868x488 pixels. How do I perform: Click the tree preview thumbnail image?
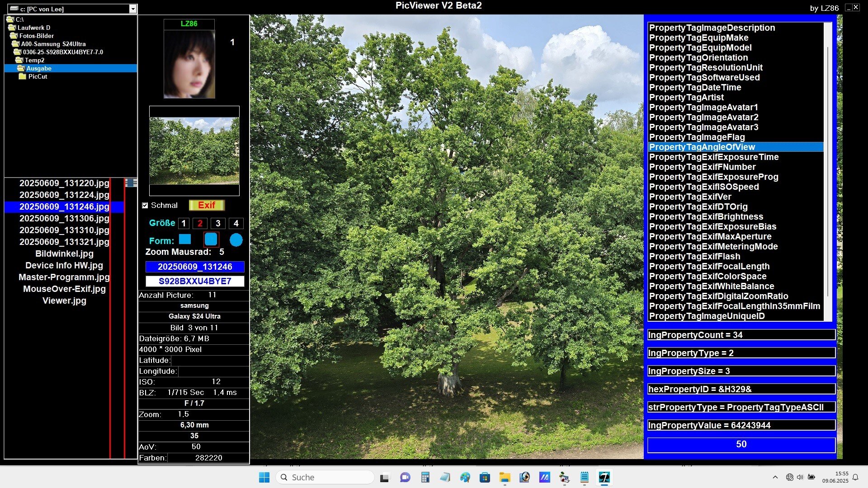(x=194, y=151)
